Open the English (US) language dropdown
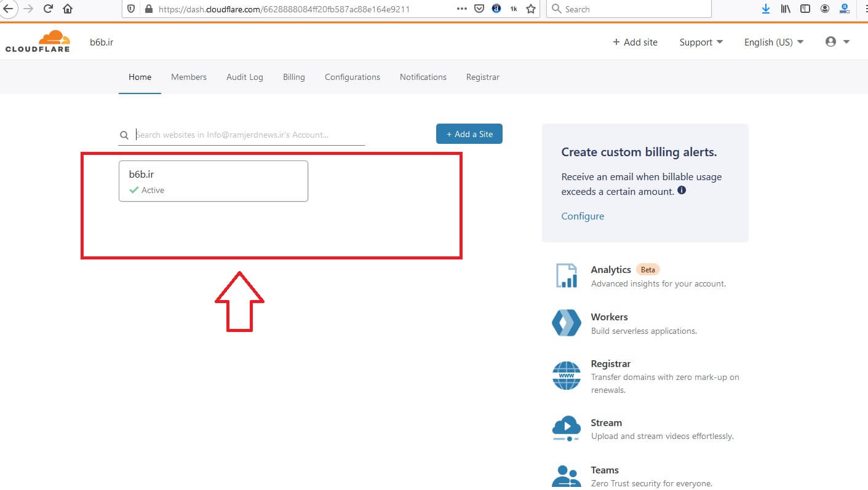868x490 pixels. (774, 42)
